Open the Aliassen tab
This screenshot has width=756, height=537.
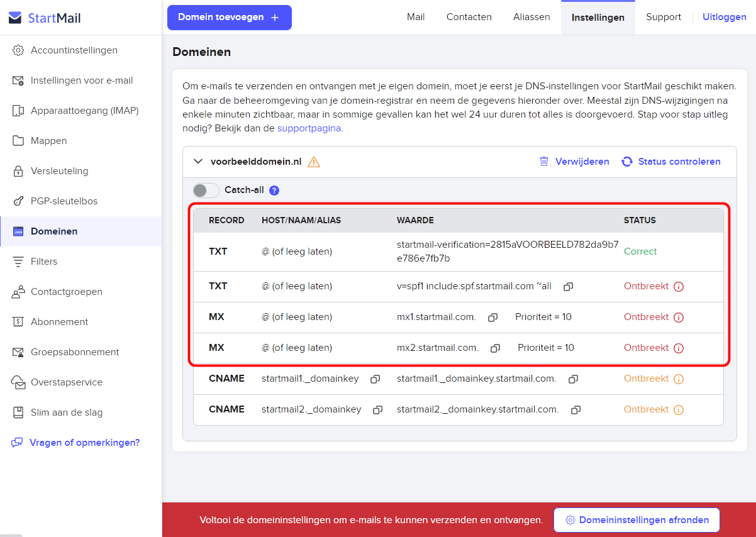pyautogui.click(x=531, y=17)
